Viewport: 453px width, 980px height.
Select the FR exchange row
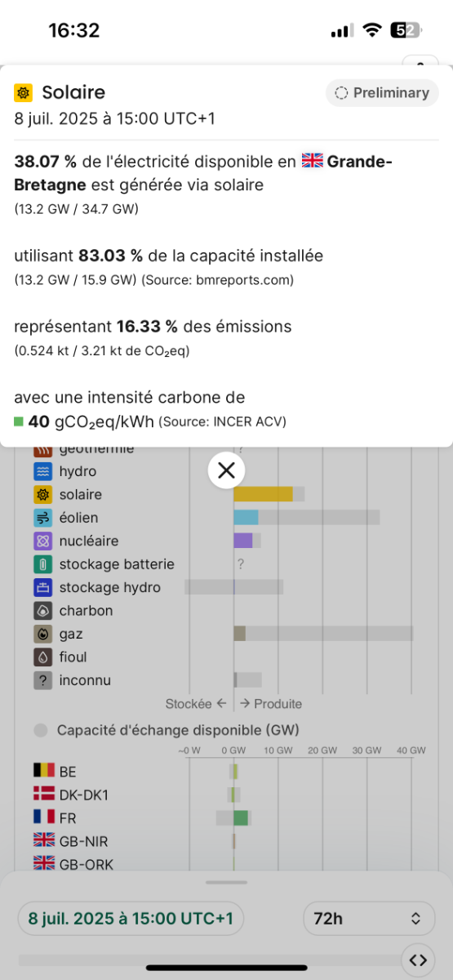(x=226, y=817)
